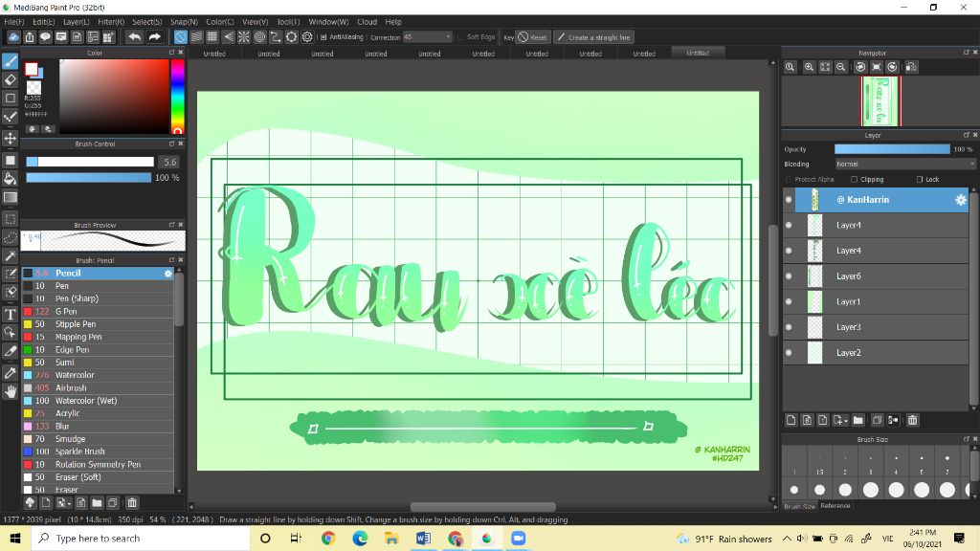
Task: Select the Move tool
Action: click(x=10, y=138)
